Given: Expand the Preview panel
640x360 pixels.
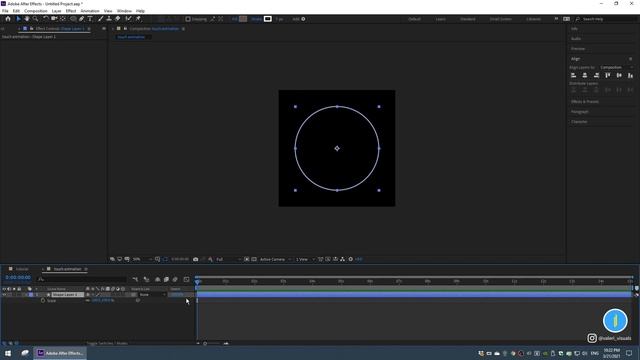Looking at the screenshot, I should click(x=578, y=49).
